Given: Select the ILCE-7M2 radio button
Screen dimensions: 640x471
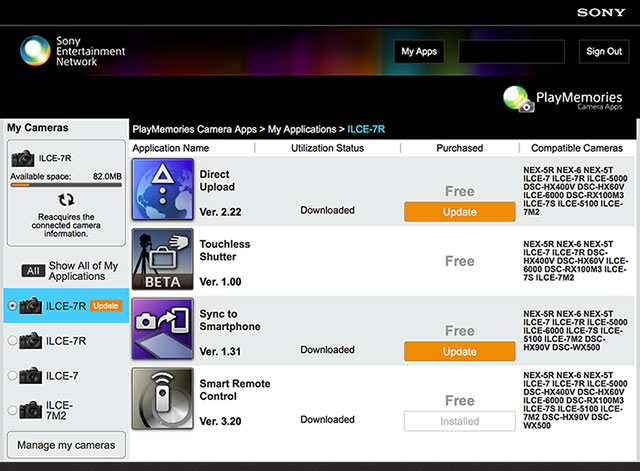Looking at the screenshot, I should point(13,410).
